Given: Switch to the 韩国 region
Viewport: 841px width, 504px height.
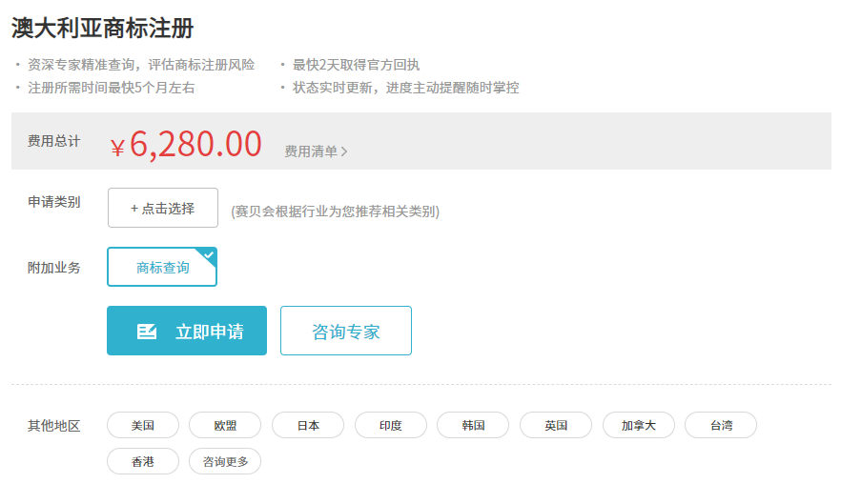Looking at the screenshot, I should 473,425.
